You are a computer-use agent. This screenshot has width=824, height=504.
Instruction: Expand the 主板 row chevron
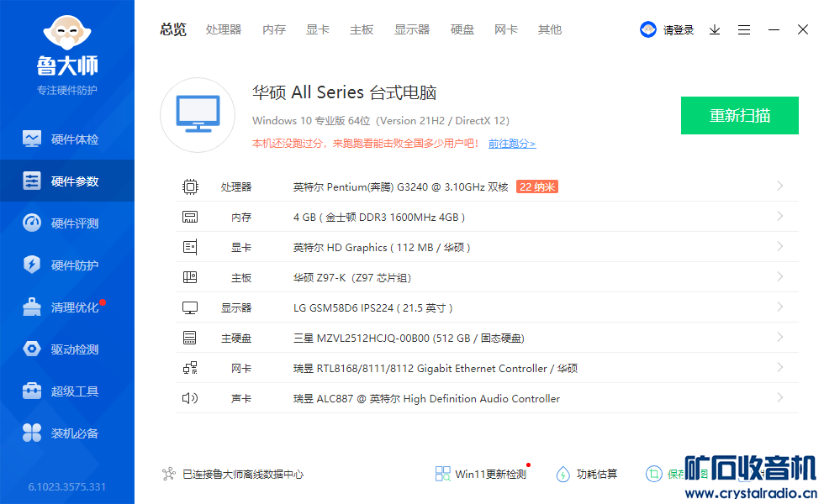(780, 276)
